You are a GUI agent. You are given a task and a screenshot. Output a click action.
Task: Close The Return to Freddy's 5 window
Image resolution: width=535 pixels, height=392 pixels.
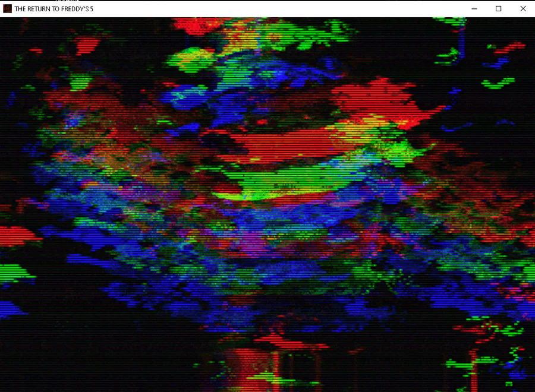point(523,9)
